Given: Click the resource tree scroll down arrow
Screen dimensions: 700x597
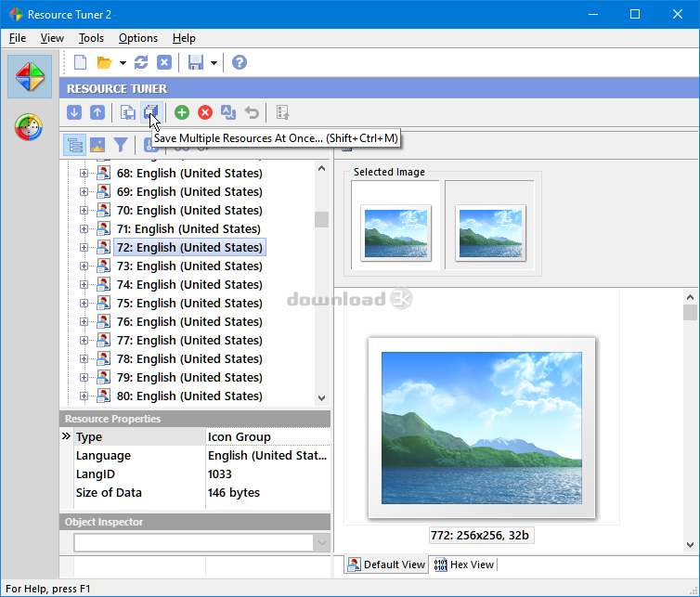Looking at the screenshot, I should click(x=321, y=398).
